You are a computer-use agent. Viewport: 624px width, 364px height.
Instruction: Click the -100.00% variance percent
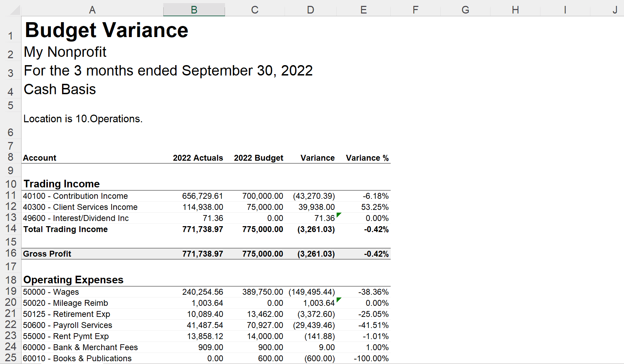pyautogui.click(x=371, y=358)
